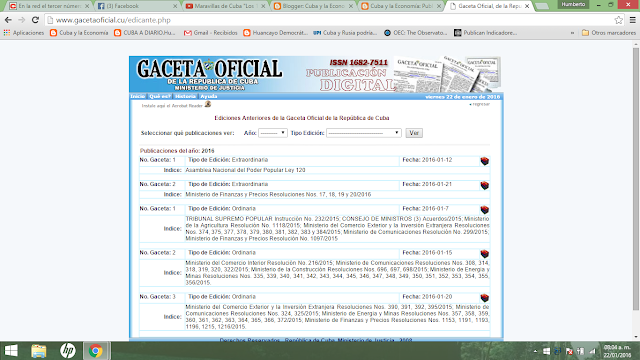Follow the regresar link

480,104
